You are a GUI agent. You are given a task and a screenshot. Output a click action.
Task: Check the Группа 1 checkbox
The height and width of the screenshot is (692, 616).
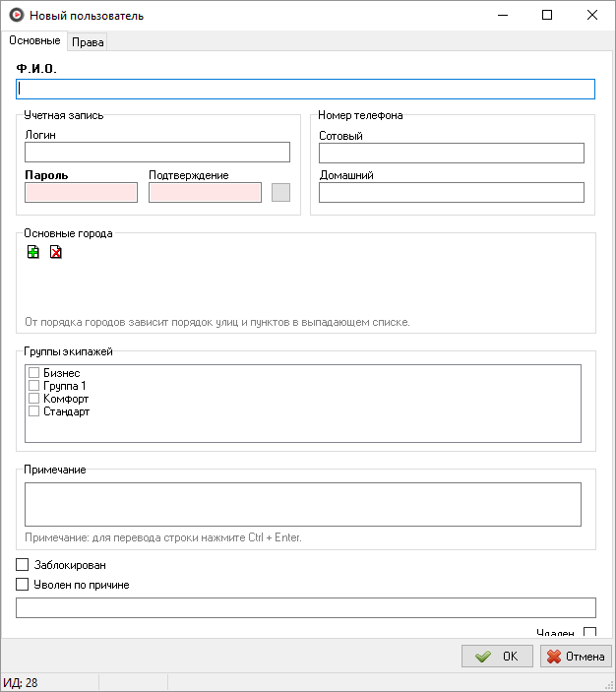pos(34,386)
